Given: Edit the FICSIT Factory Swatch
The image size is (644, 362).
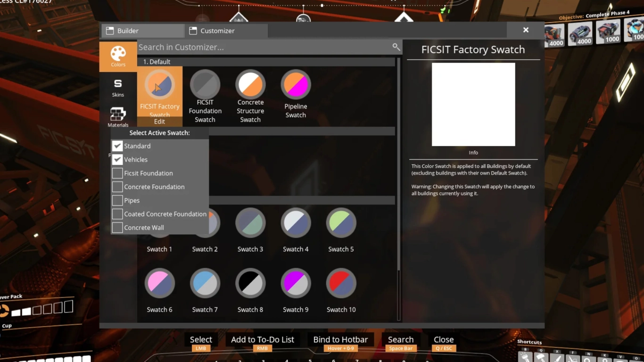Looking at the screenshot, I should (x=159, y=121).
